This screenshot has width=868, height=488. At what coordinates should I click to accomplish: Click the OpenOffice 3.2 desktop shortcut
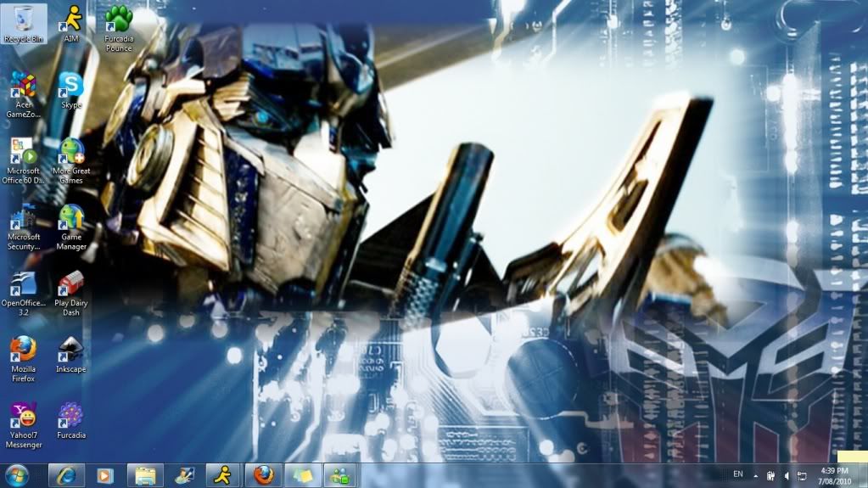click(x=24, y=284)
